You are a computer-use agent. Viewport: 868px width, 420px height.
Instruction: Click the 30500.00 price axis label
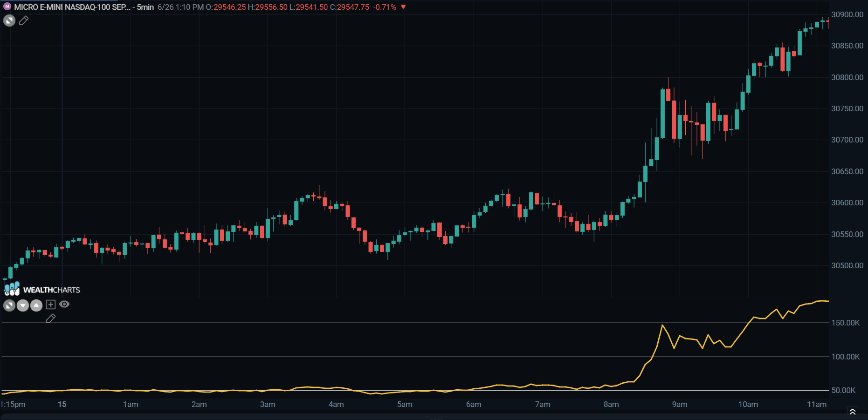tap(847, 265)
